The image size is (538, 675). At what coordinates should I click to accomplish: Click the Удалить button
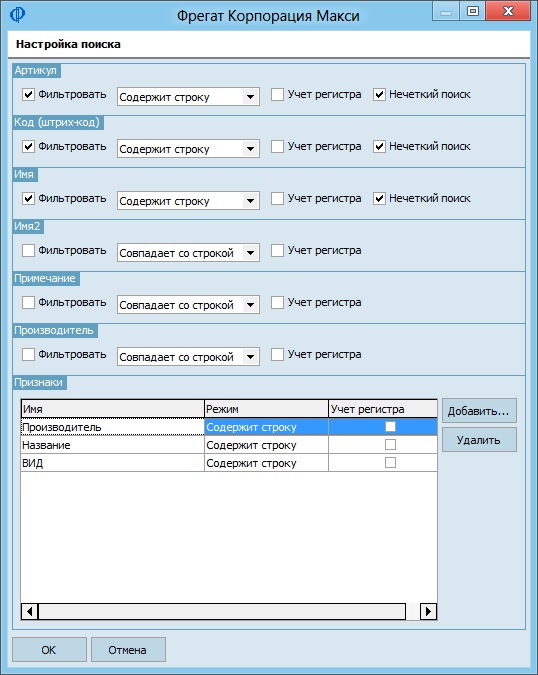click(x=479, y=440)
